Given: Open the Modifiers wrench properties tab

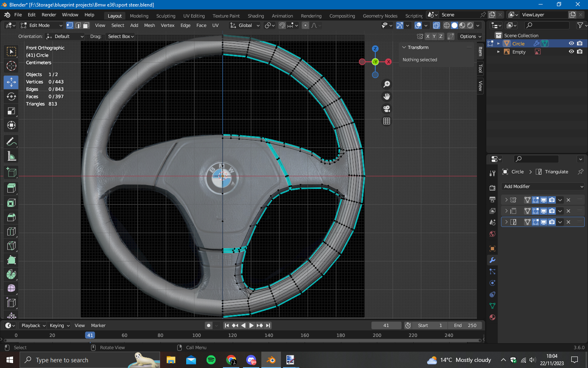Looking at the screenshot, I should (492, 260).
